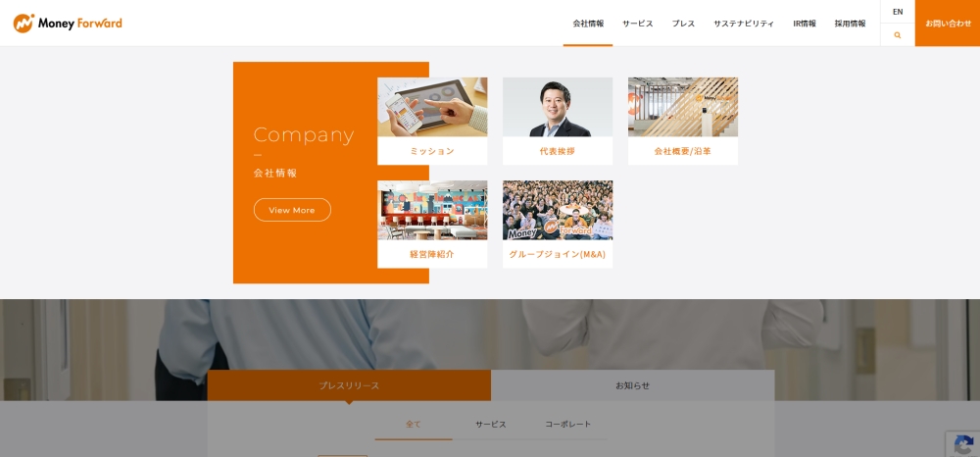This screenshot has width=980, height=457.
Task: Click the 会社概要/沿革 link
Action: point(683,152)
